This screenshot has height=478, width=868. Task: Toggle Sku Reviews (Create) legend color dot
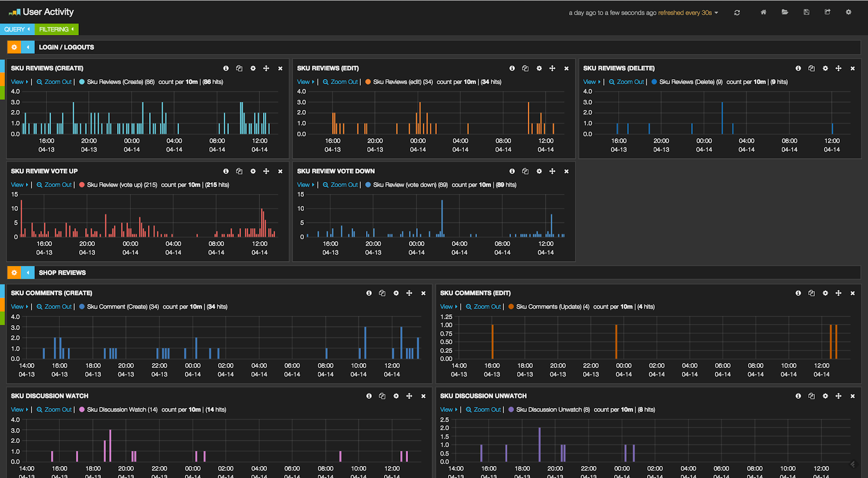(82, 82)
